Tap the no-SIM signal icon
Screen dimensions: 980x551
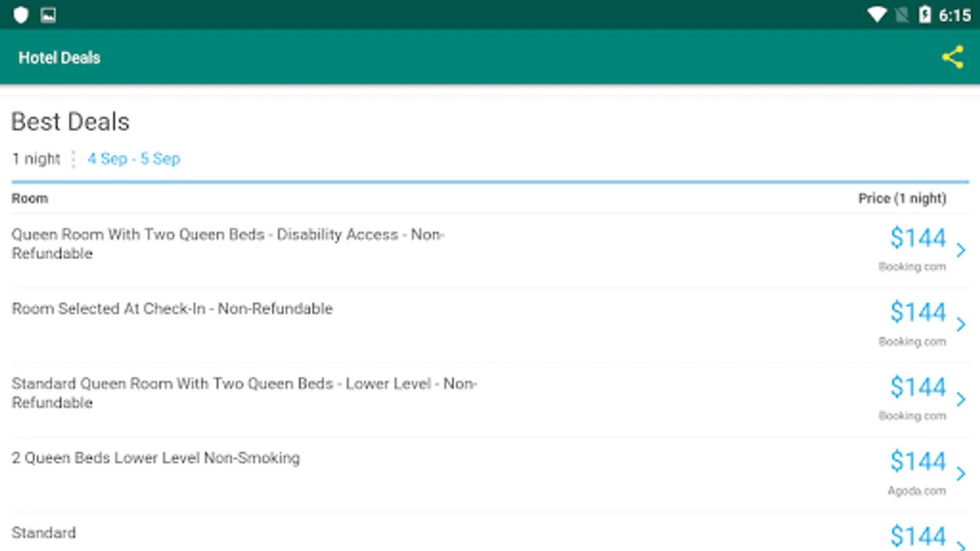point(902,15)
